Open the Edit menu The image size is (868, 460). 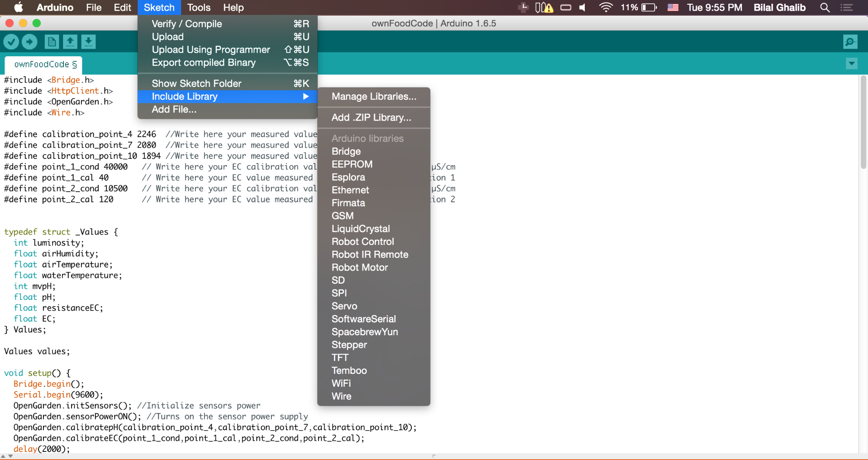pos(122,7)
